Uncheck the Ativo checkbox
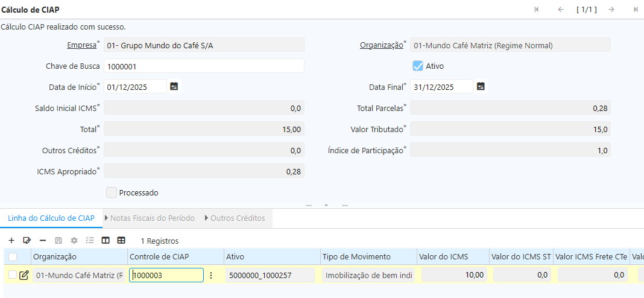Image resolution: width=644 pixels, height=298 pixels. [x=418, y=66]
